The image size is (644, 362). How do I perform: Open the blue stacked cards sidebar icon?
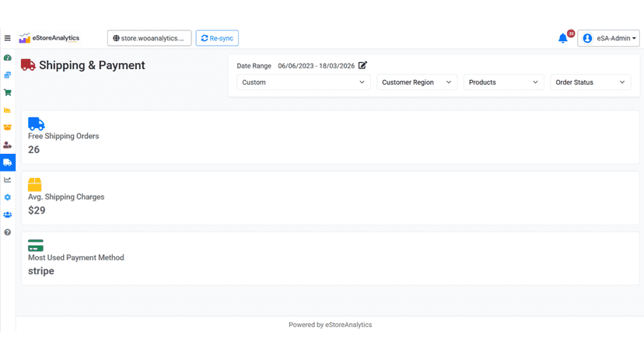(8, 75)
